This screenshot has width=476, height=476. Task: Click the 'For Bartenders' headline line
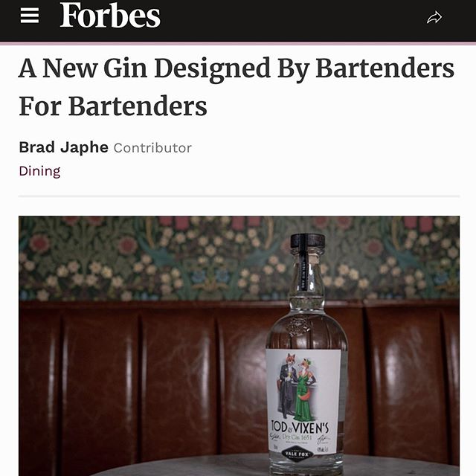pyautogui.click(x=113, y=106)
